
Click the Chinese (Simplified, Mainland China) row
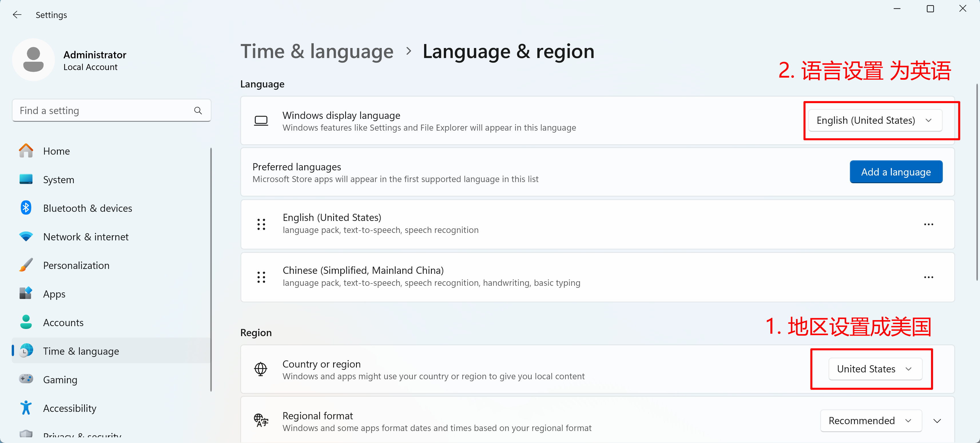click(597, 277)
